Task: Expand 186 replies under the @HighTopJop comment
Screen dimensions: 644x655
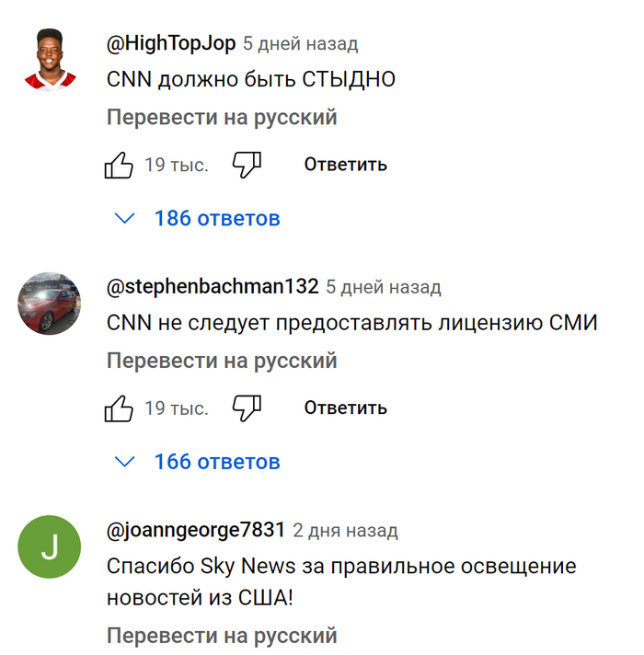Action: tap(216, 219)
